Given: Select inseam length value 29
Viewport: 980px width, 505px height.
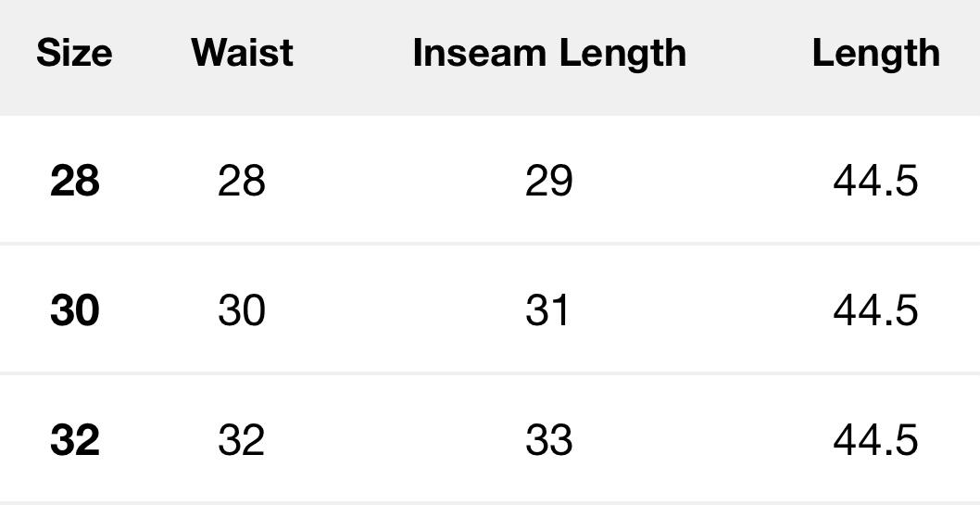Looking at the screenshot, I should click(x=548, y=181).
